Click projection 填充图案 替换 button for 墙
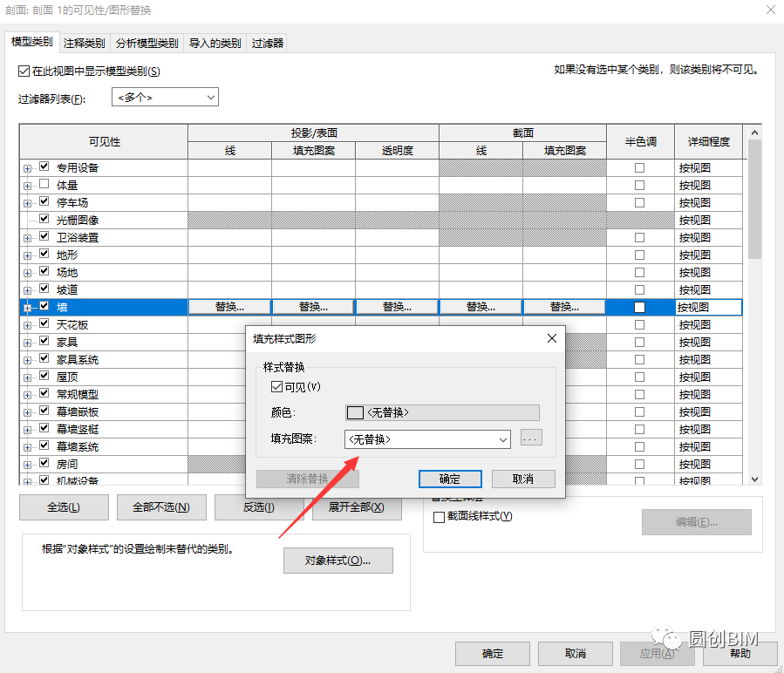Image resolution: width=784 pixels, height=673 pixels. coord(313,307)
